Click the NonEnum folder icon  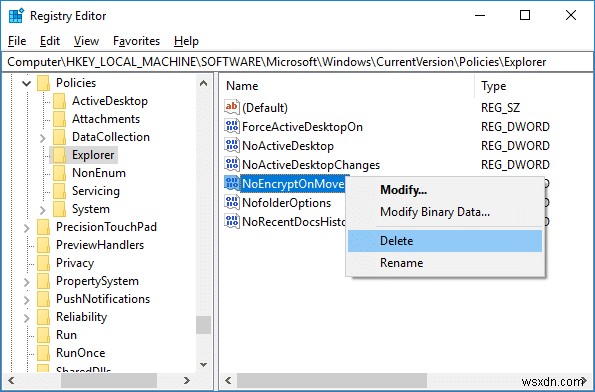pyautogui.click(x=60, y=173)
